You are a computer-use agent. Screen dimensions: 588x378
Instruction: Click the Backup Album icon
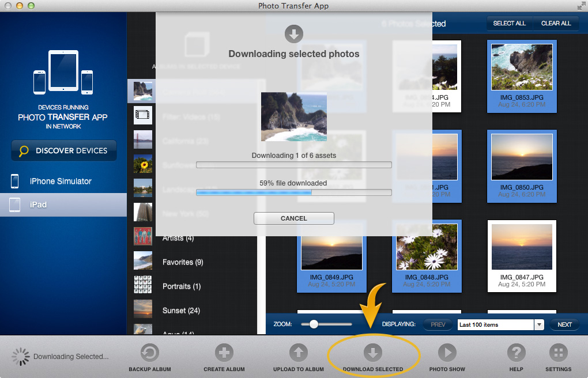click(x=150, y=353)
